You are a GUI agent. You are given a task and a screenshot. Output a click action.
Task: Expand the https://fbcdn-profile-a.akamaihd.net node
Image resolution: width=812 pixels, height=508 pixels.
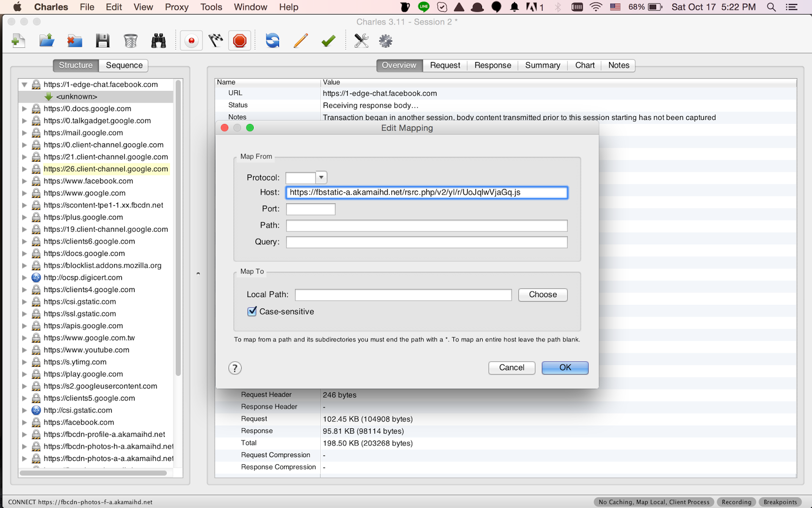24,435
